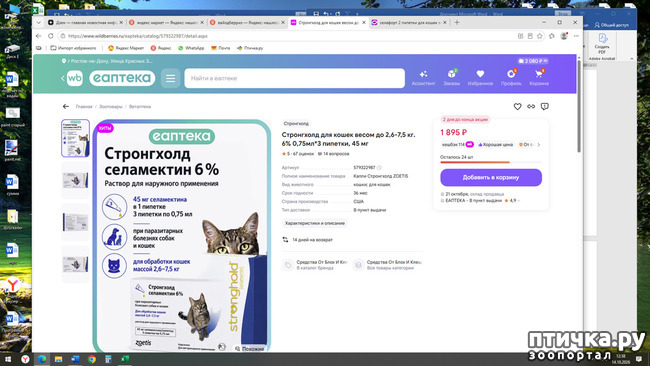
Task: Open Характеристики и описание
Action: point(315,223)
